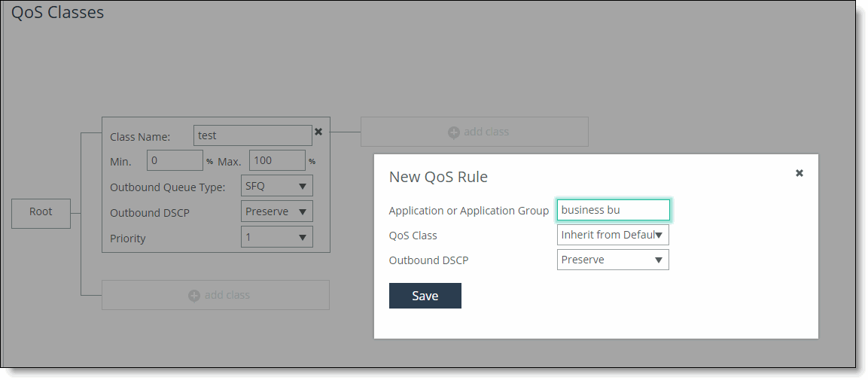This screenshot has height=380, width=868.
Task: Click the Priority label in class box
Action: (x=128, y=239)
